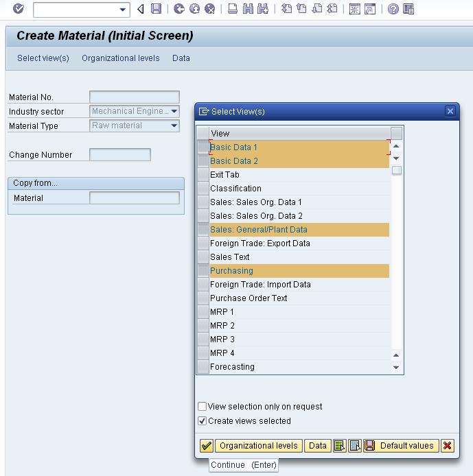Toggle row selector for Classification

(x=203, y=188)
